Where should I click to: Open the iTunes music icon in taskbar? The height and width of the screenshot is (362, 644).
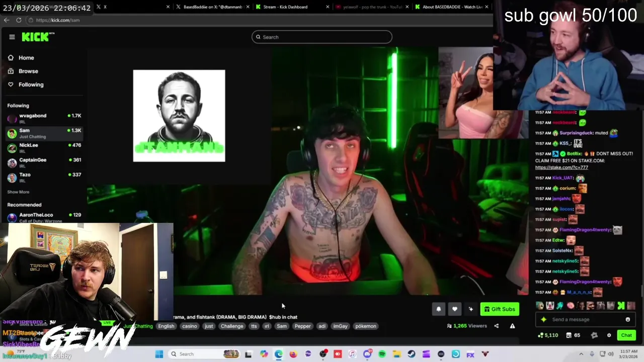(x=352, y=354)
